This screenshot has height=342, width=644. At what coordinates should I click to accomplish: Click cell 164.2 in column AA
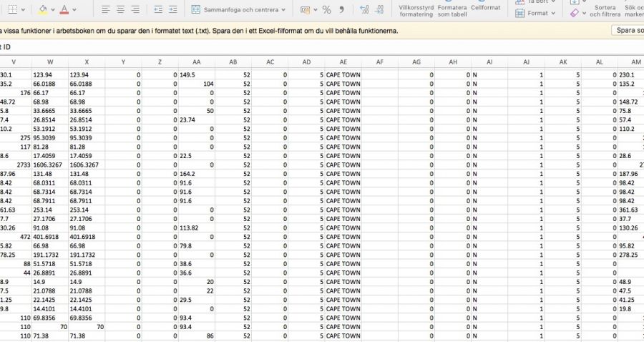click(196, 174)
